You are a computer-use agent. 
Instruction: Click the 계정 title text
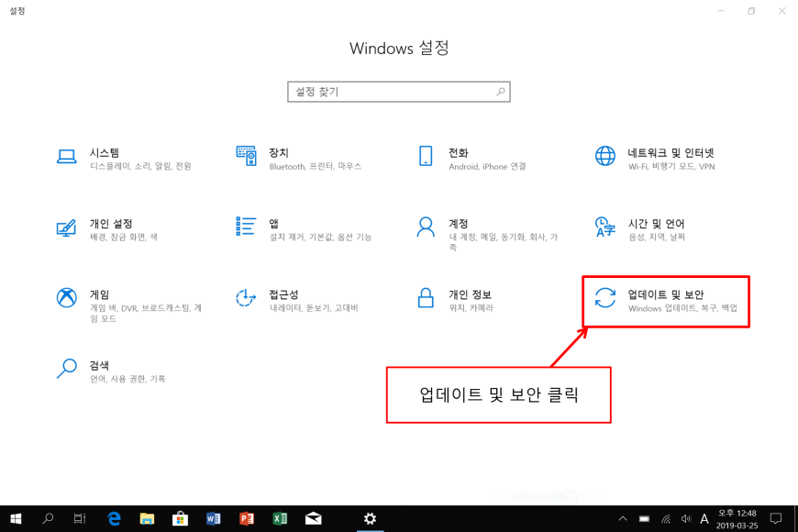459,224
